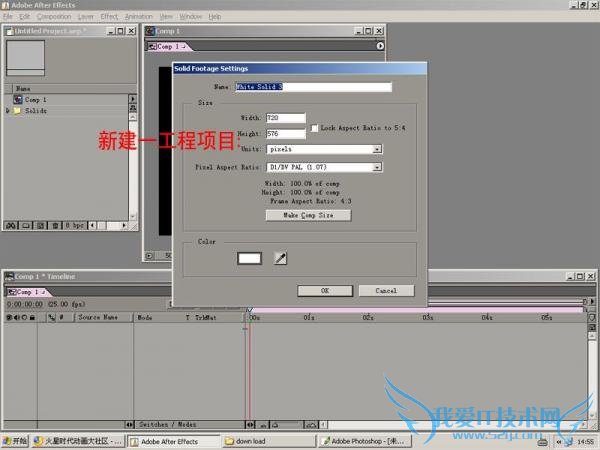This screenshot has width=600, height=450.
Task: Click audio speaker column icon in Timeline
Action: [x=17, y=317]
